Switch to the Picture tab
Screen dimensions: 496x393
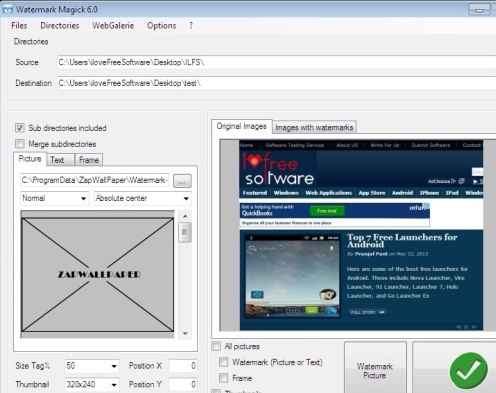pos(30,159)
